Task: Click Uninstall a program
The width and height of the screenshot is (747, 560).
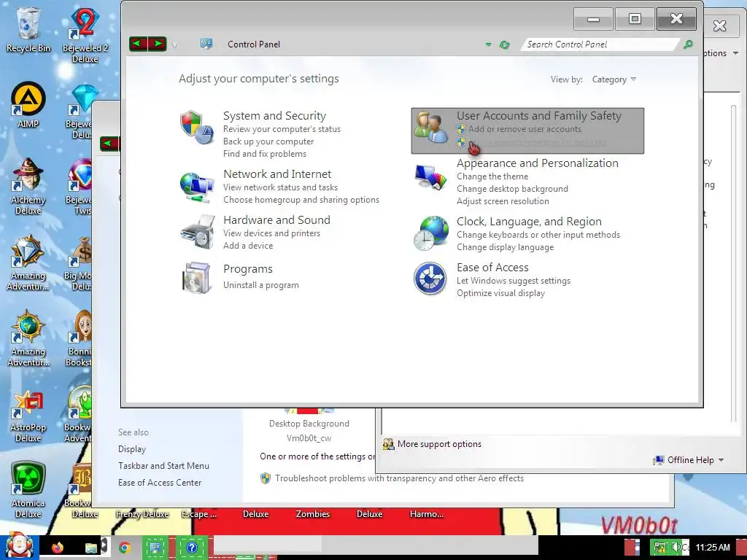Action: point(261,285)
